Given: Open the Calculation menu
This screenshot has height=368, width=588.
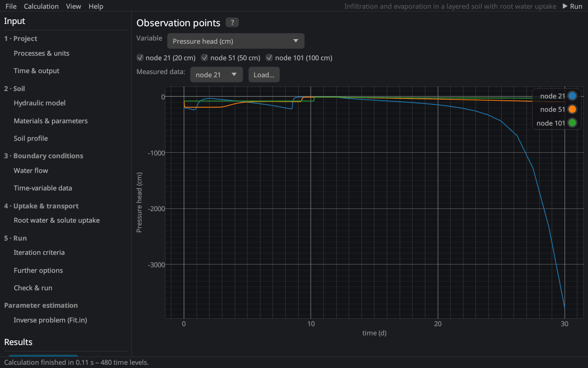Looking at the screenshot, I should 41,6.
